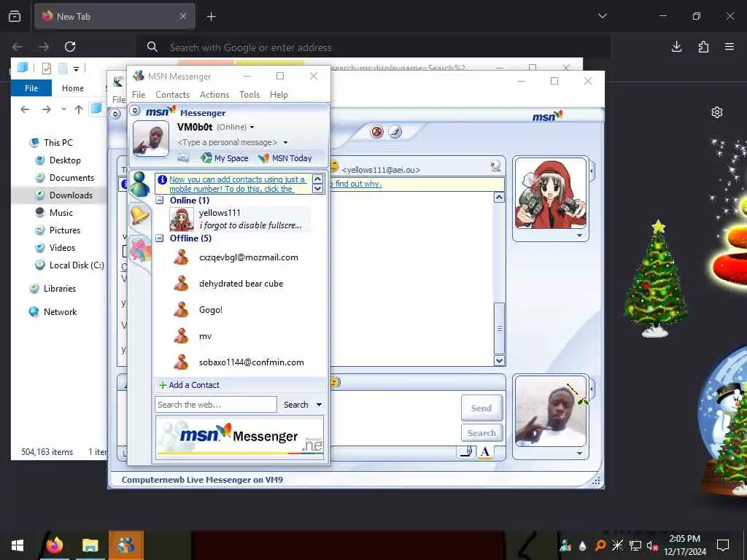The image size is (747, 560).
Task: Click the offline buddy icon beside mv
Action: click(181, 335)
